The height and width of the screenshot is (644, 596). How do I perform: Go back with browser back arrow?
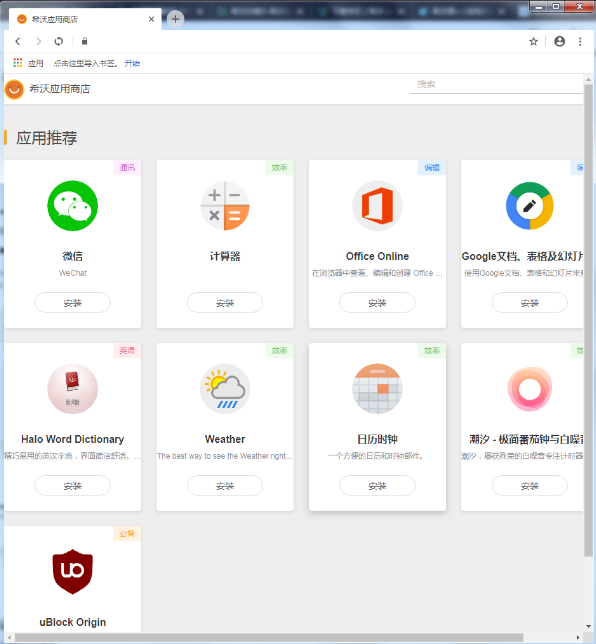(18, 41)
